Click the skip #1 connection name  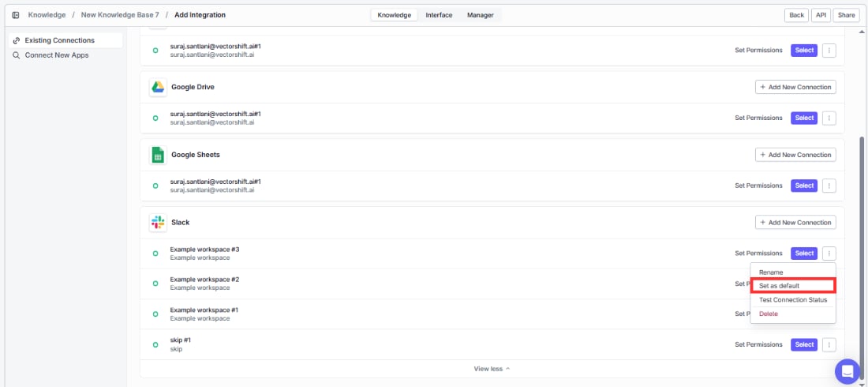tap(181, 340)
